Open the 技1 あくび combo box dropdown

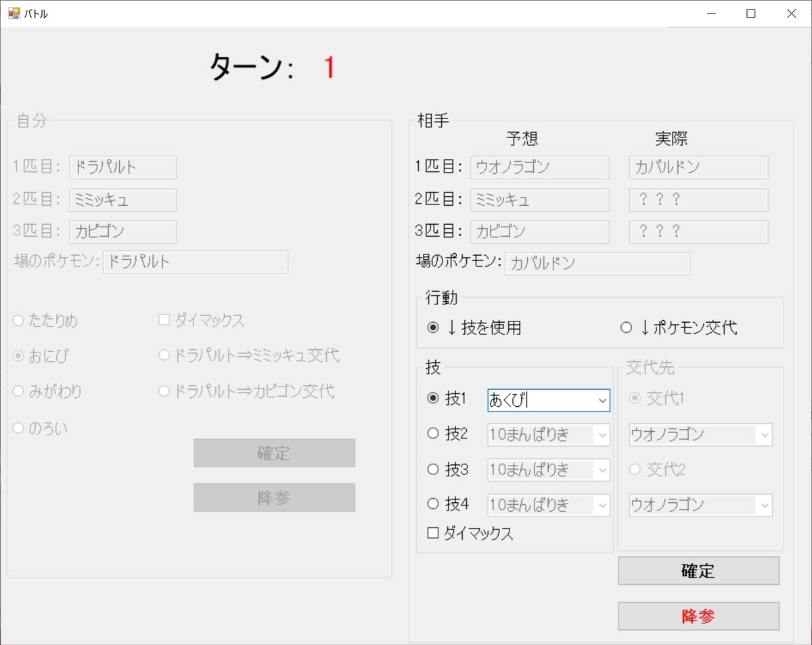pos(602,401)
